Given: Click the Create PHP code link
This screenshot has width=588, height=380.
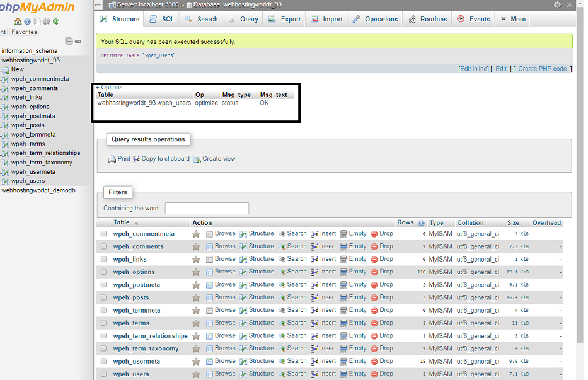Looking at the screenshot, I should (542, 69).
